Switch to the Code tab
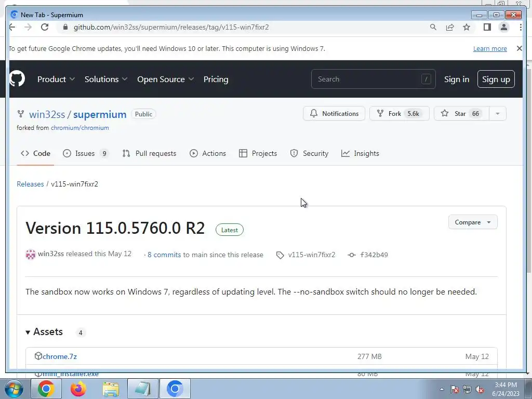Image resolution: width=532 pixels, height=399 pixels. pos(35,153)
